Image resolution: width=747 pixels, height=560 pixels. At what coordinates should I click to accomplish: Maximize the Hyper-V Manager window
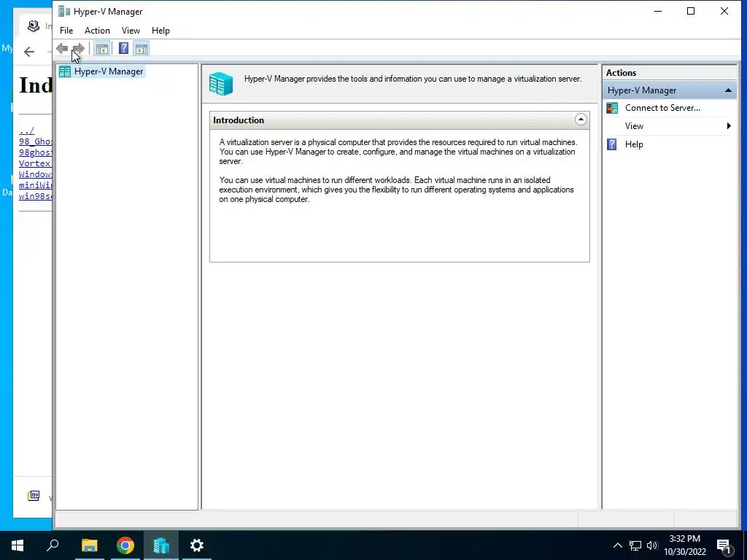tap(691, 11)
